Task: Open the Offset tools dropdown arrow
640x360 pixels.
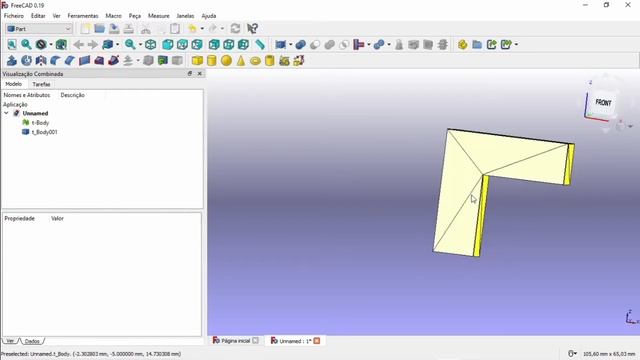Action: pyautogui.click(x=138, y=61)
